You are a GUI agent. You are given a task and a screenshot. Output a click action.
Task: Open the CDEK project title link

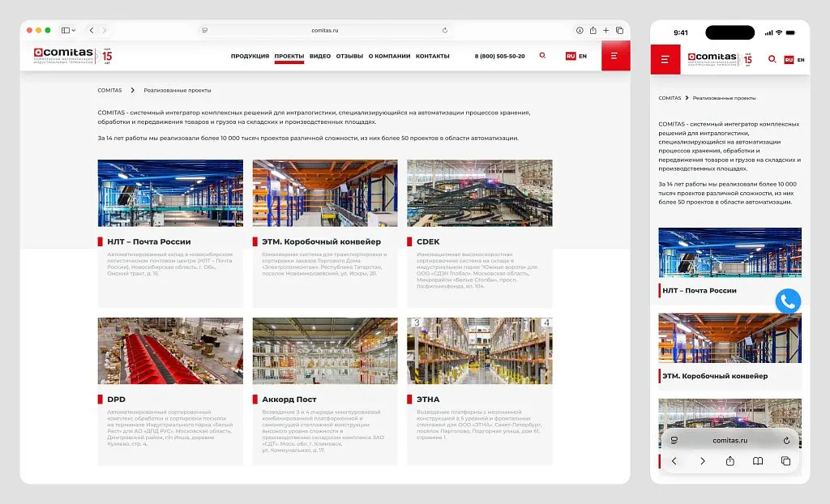[428, 241]
